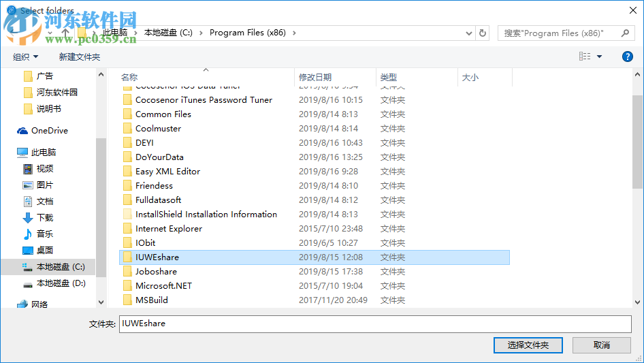This screenshot has width=644, height=363.
Task: Click the 此电脑 computer icon in sidebar
Action: 22,153
